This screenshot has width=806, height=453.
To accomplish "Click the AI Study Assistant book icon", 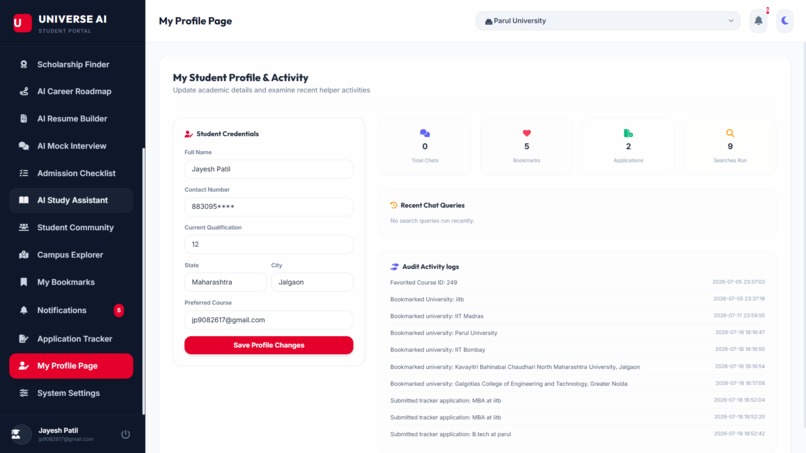I will pyautogui.click(x=24, y=200).
